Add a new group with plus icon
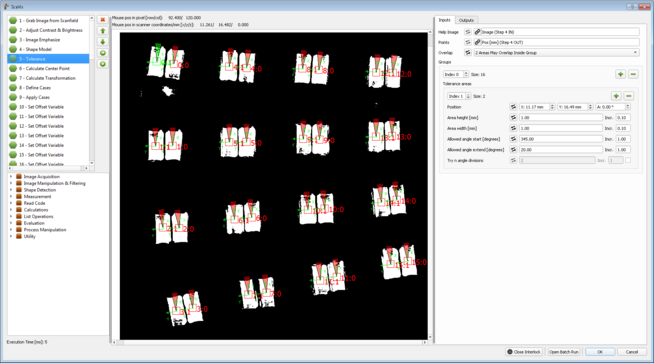 tap(620, 74)
